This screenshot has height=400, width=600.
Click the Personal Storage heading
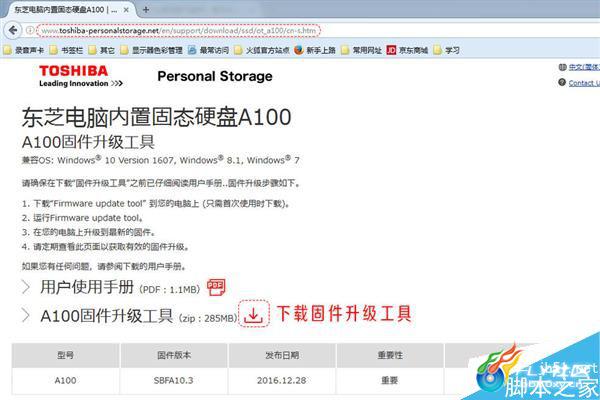(215, 76)
